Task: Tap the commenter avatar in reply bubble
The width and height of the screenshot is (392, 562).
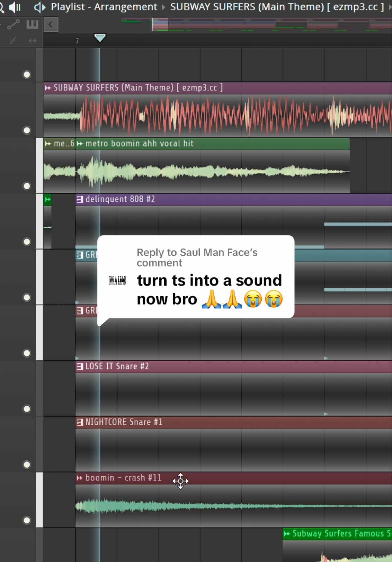Action: (x=118, y=280)
